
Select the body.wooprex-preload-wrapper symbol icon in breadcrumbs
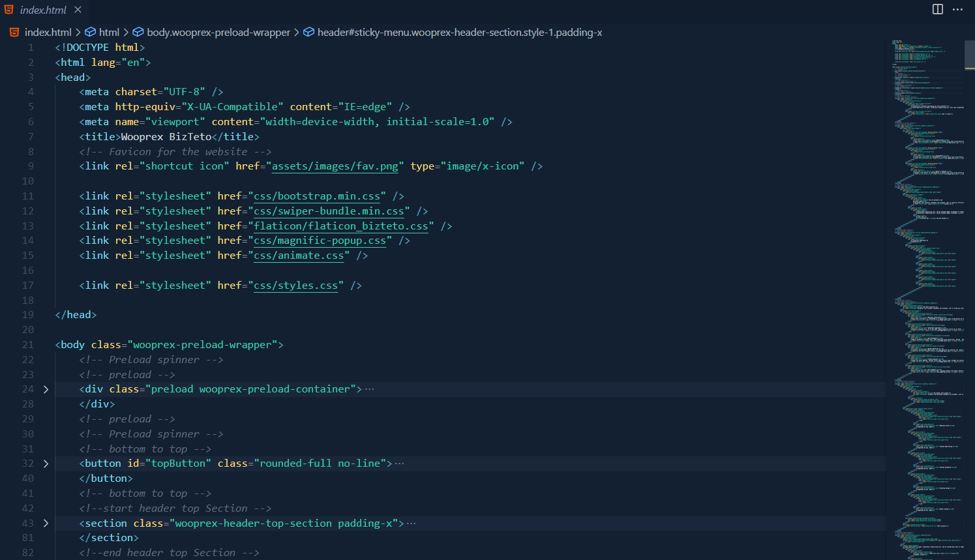(x=138, y=32)
